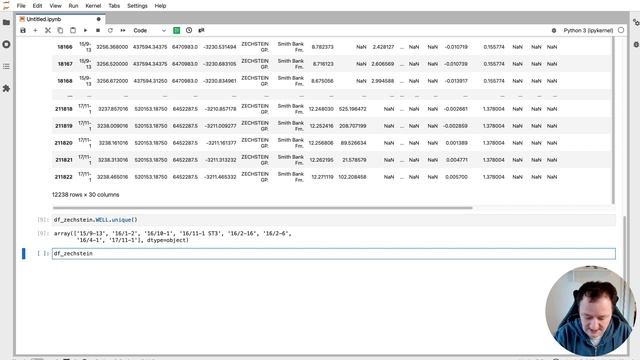640x360 pixels.
Task: Click the clock icon in notebook toolbar
Action: (x=189, y=30)
